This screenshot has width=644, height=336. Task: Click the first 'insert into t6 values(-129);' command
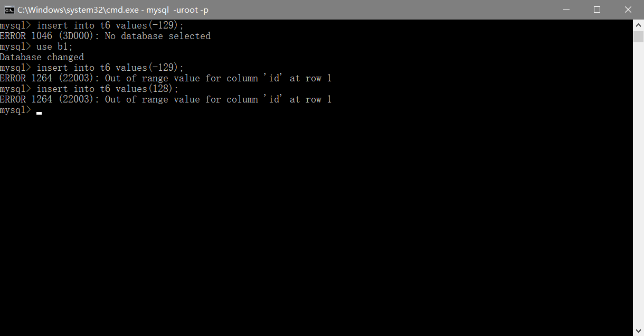110,25
